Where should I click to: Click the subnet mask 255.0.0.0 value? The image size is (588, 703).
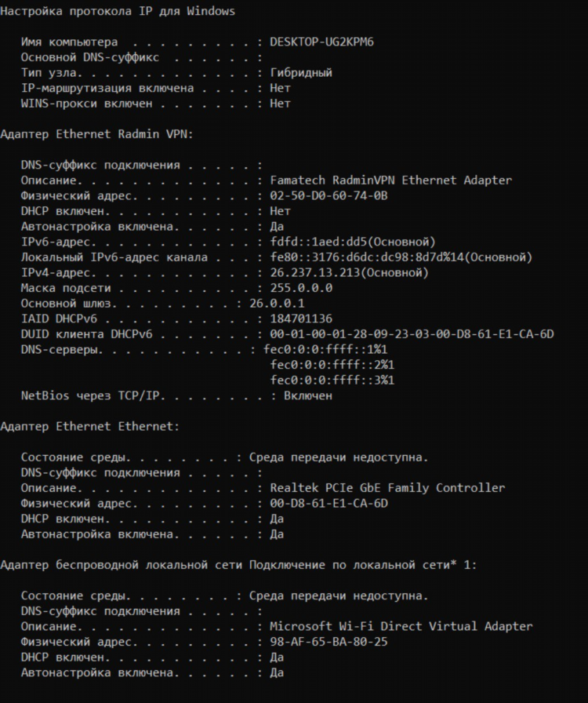pos(301,288)
